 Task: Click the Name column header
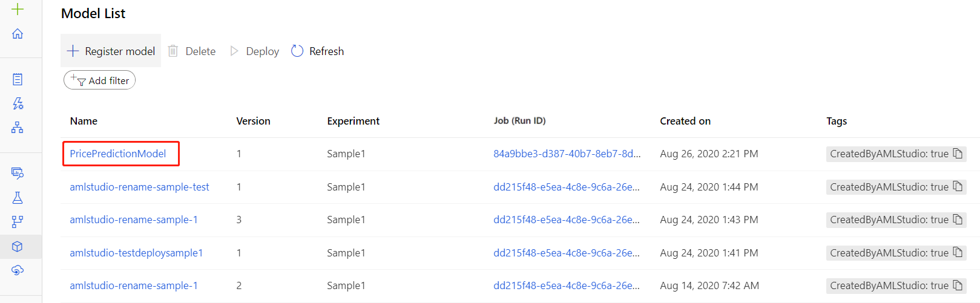84,121
